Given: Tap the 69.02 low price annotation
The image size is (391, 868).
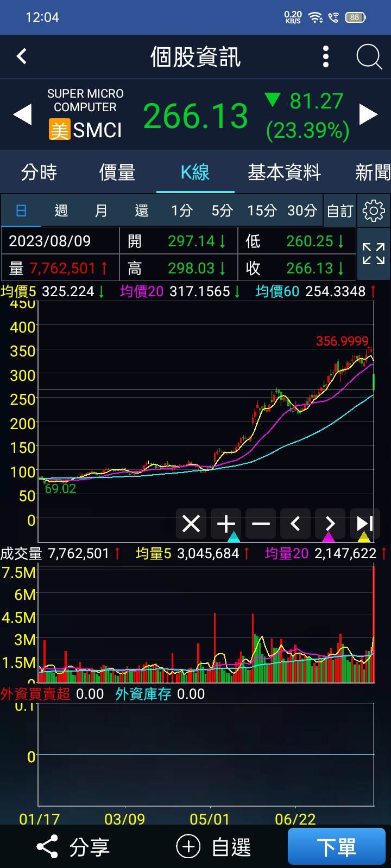Looking at the screenshot, I should 60,488.
